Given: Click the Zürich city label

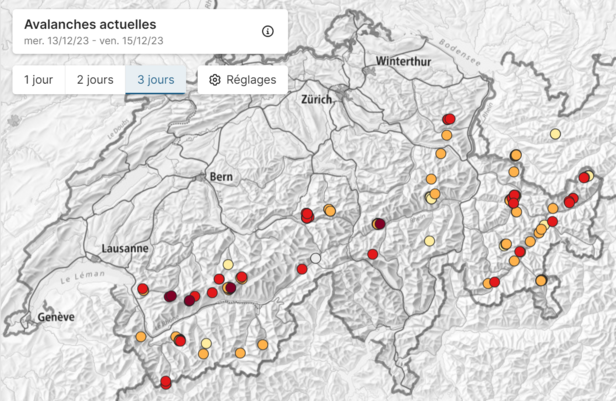Looking at the screenshot, I should 315,100.
